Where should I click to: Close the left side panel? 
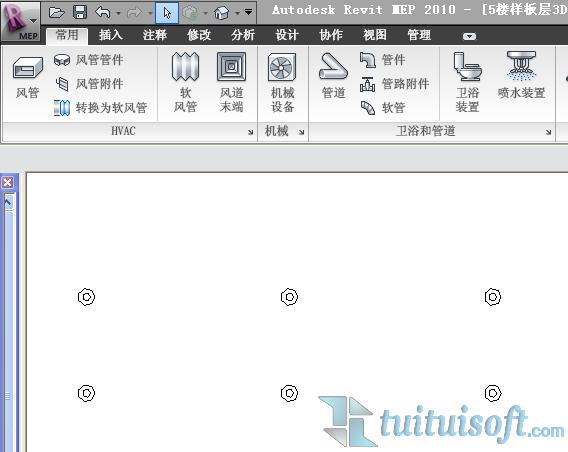pos(8,183)
